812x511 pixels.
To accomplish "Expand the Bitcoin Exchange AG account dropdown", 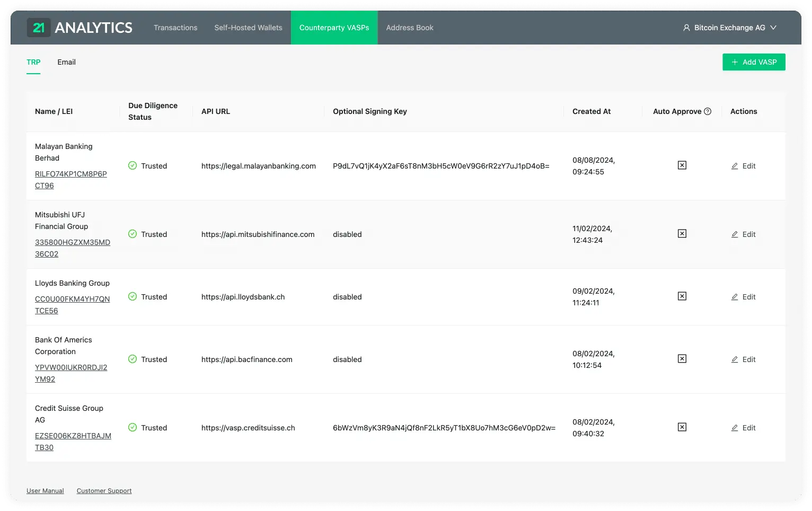I will [x=773, y=28].
